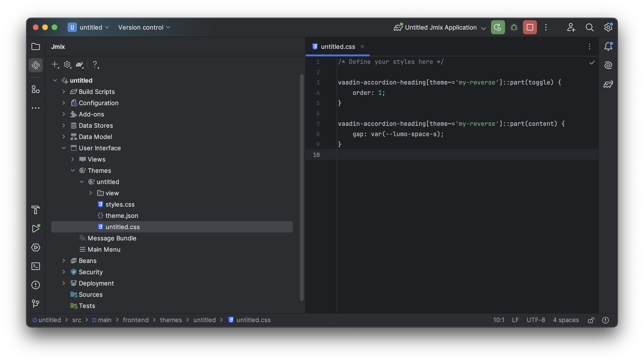Open Notifications bell panel
Image resolution: width=644 pixels, height=362 pixels.
tap(608, 46)
